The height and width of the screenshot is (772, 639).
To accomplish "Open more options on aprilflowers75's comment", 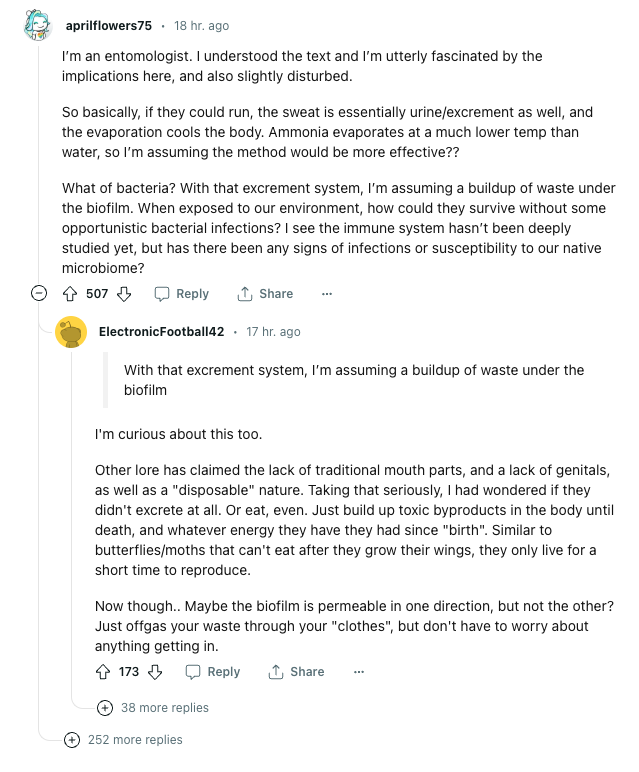I will [327, 294].
